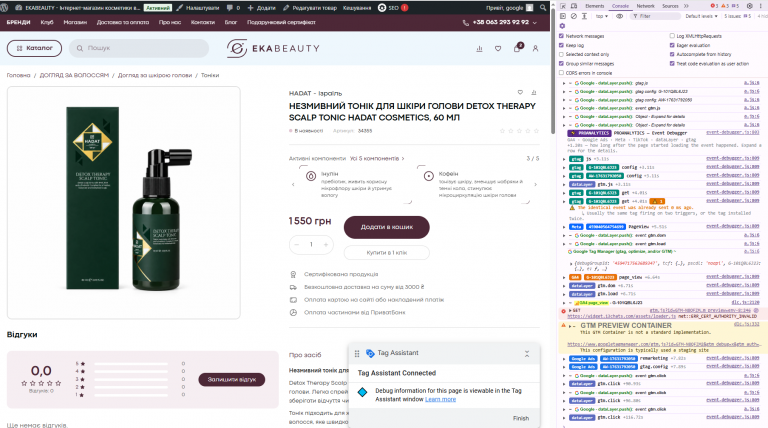Expand the 'gtag js' event row
768x428 pixels.
[x=564, y=159]
